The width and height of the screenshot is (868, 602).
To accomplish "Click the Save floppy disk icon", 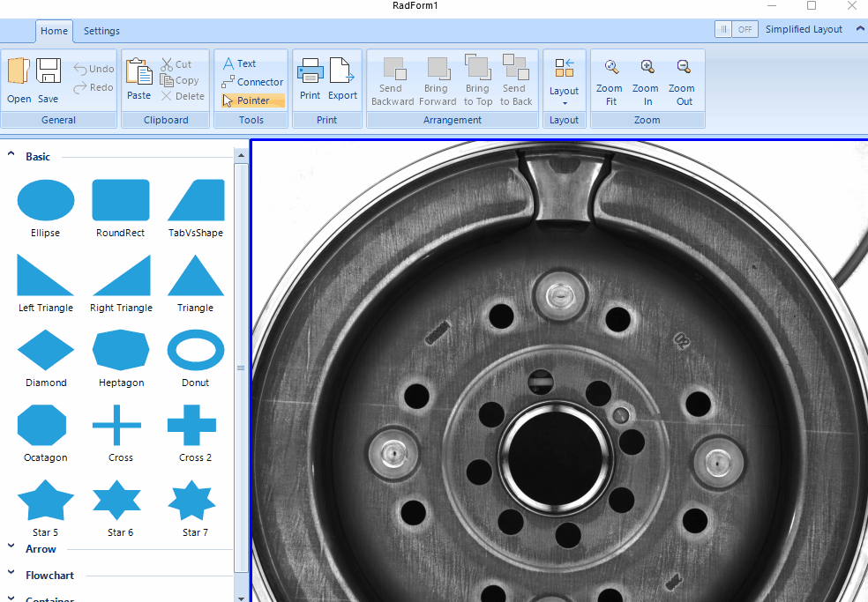I will coord(48,72).
